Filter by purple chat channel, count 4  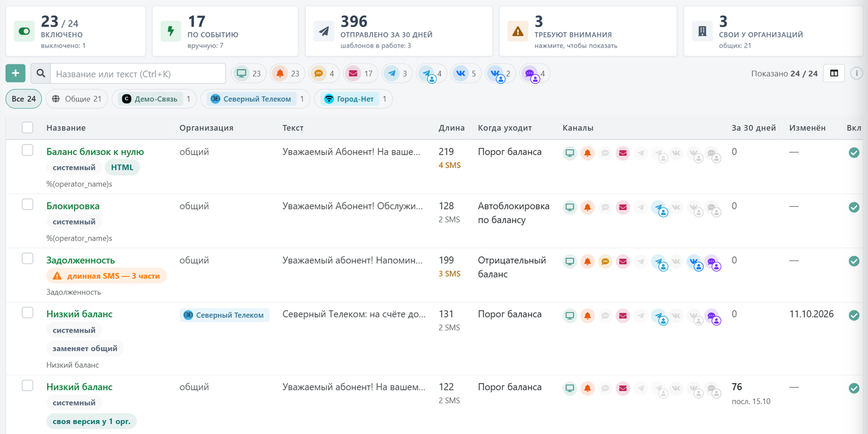pos(535,73)
